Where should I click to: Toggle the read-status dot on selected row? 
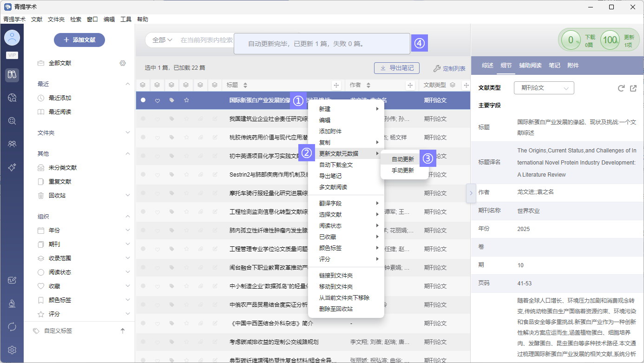click(x=143, y=100)
